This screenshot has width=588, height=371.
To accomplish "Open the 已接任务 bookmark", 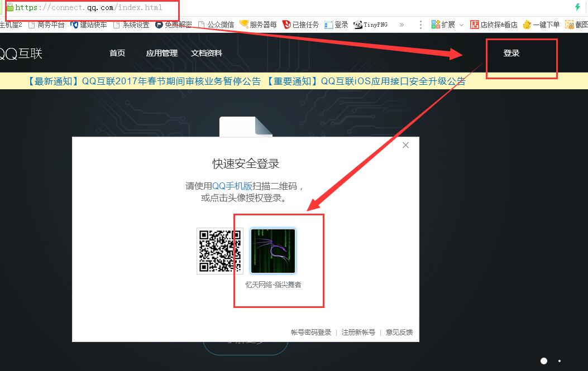I will coord(301,25).
